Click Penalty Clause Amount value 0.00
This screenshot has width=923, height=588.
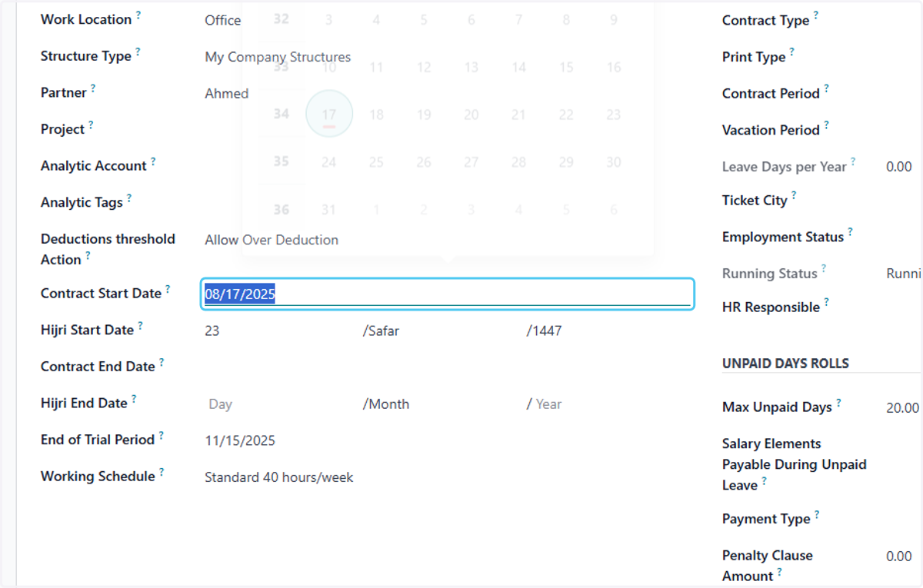click(899, 556)
